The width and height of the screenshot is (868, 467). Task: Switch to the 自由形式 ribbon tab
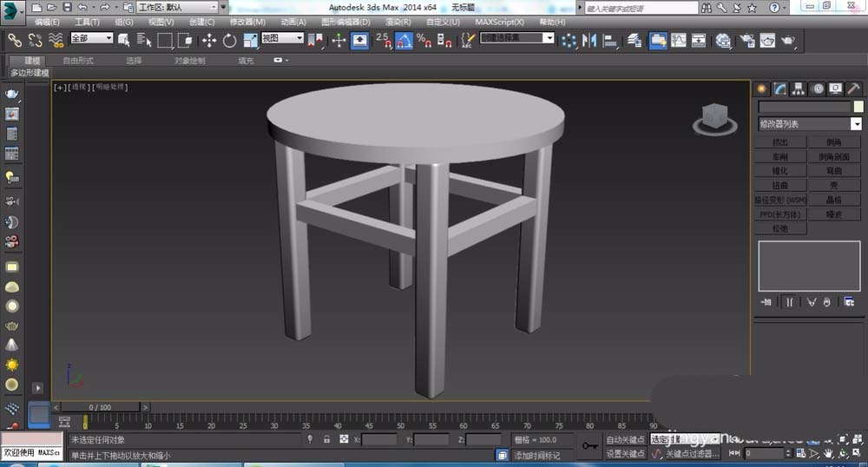tap(78, 61)
